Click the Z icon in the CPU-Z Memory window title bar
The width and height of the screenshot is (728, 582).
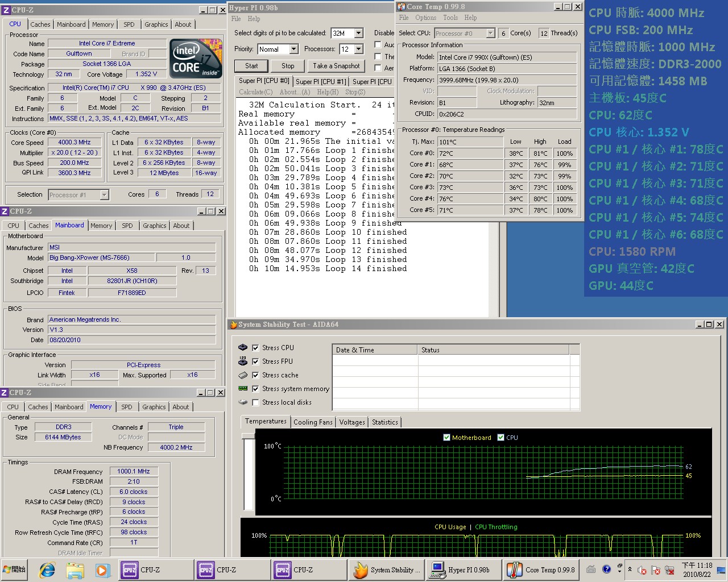coord(5,392)
